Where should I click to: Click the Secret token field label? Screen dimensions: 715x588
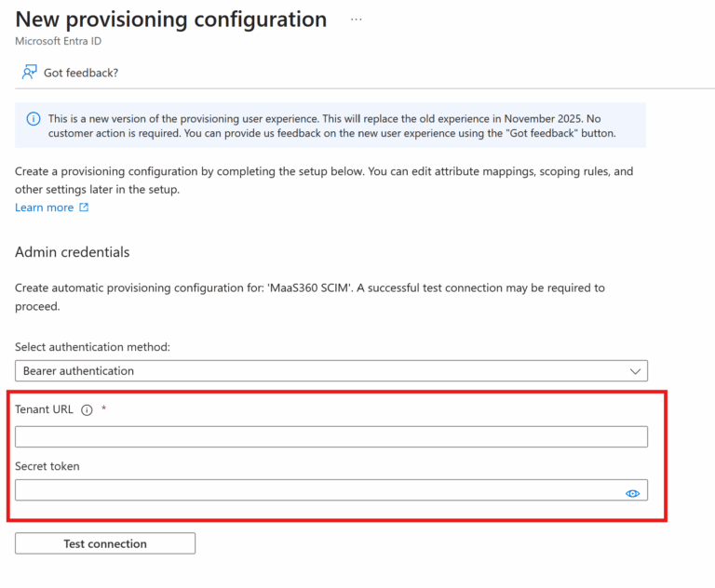coord(47,466)
